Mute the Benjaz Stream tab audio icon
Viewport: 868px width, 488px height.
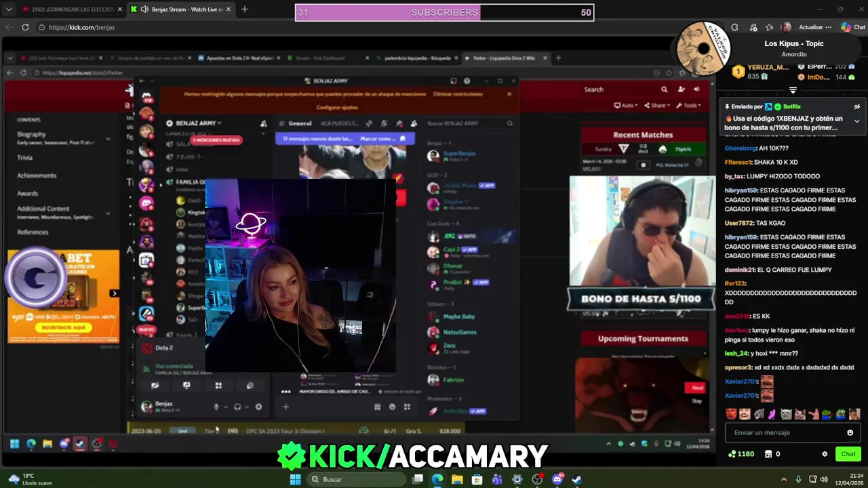144,9
